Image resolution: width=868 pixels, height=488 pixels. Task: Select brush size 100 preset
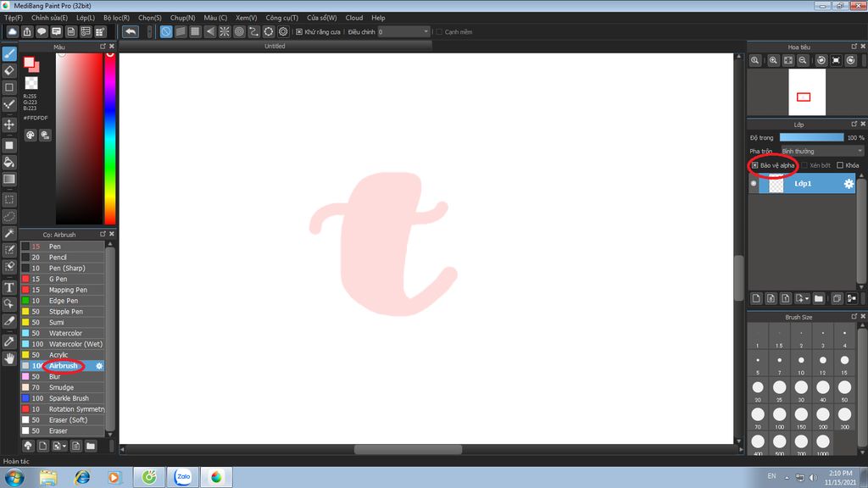pos(780,415)
